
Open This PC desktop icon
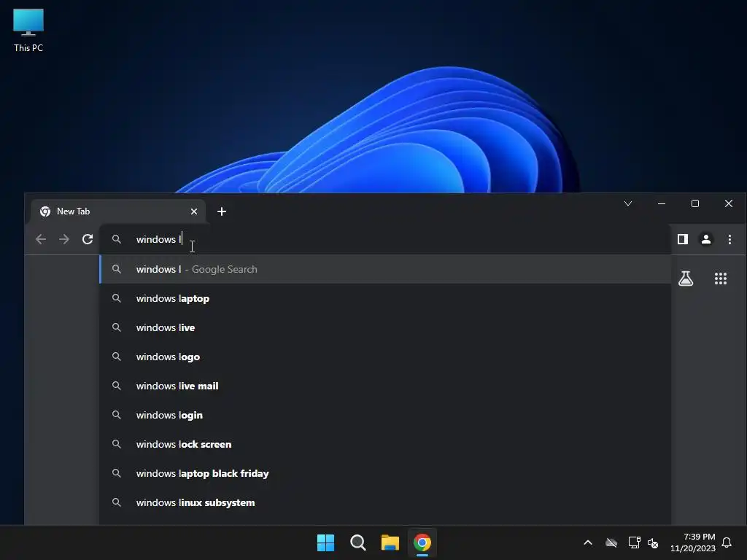(x=28, y=31)
